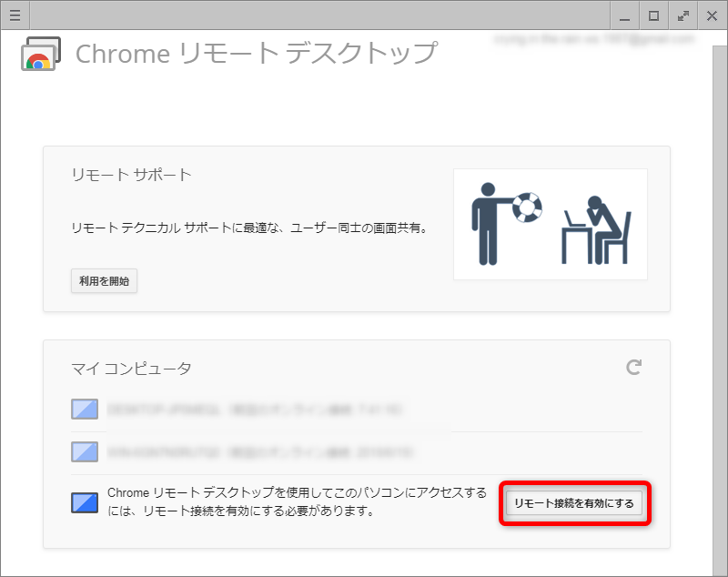Click the blurred account email at top
The width and height of the screenshot is (728, 577).
[x=594, y=39]
